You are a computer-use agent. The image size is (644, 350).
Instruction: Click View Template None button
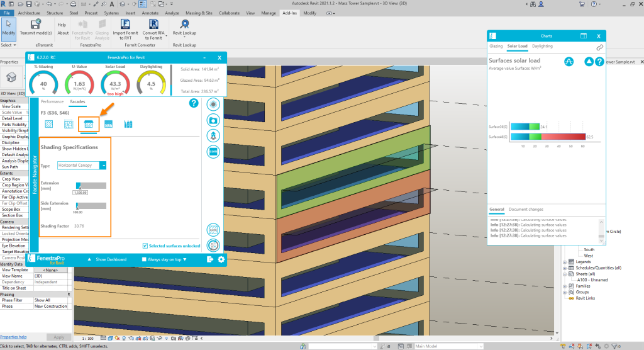click(x=50, y=270)
